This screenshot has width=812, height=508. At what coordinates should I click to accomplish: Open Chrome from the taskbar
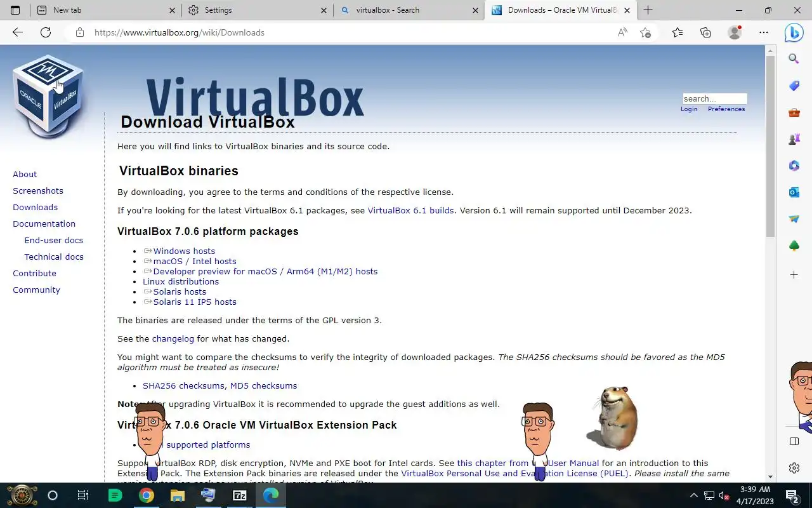pyautogui.click(x=147, y=495)
